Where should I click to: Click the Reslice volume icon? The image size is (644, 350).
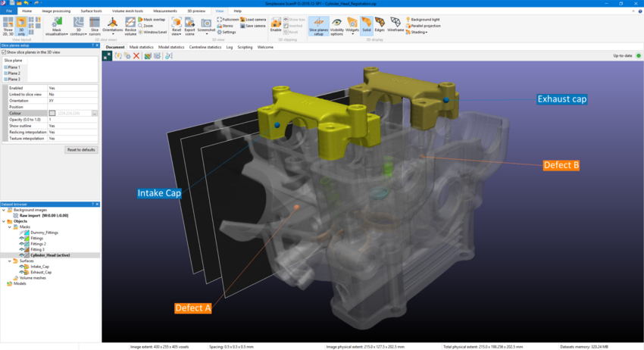[x=130, y=27]
